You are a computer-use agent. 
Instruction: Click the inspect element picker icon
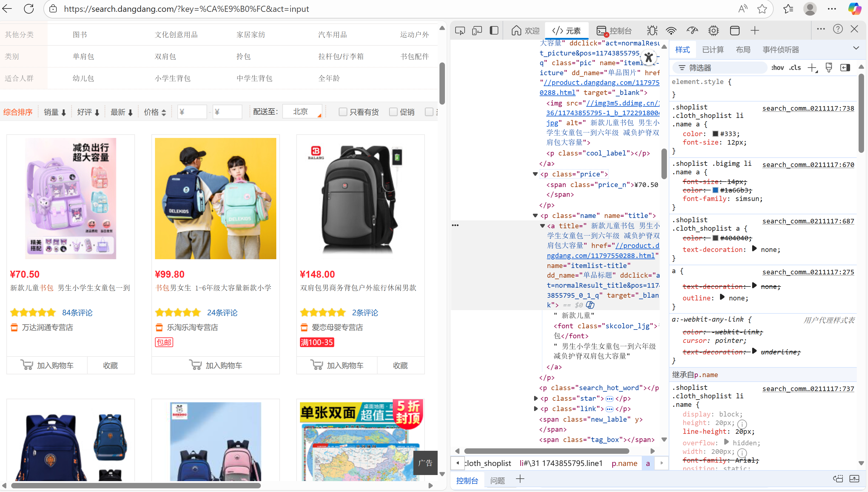click(460, 31)
